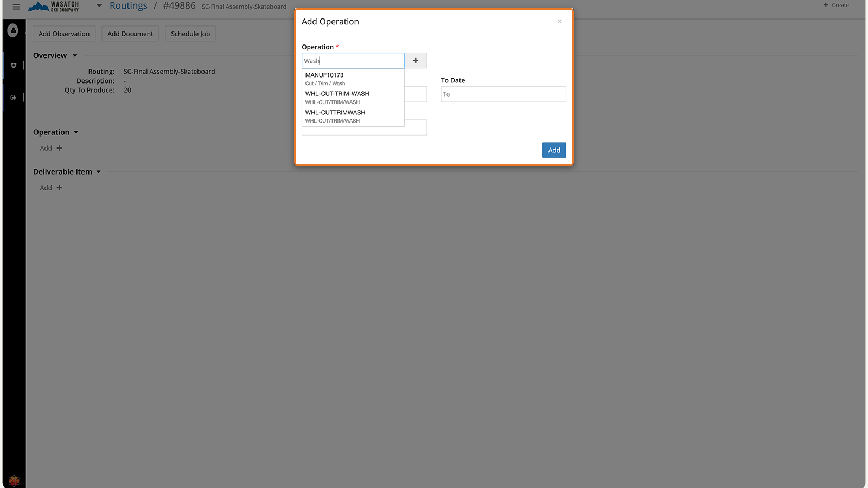
Task: Click the Dropbox icon in the sidebar
Action: [14, 66]
